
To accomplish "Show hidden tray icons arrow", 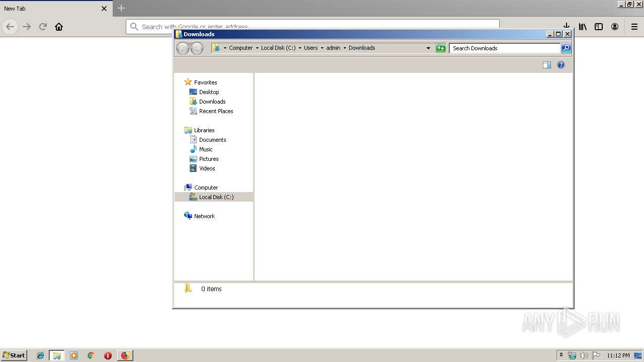I will (561, 355).
